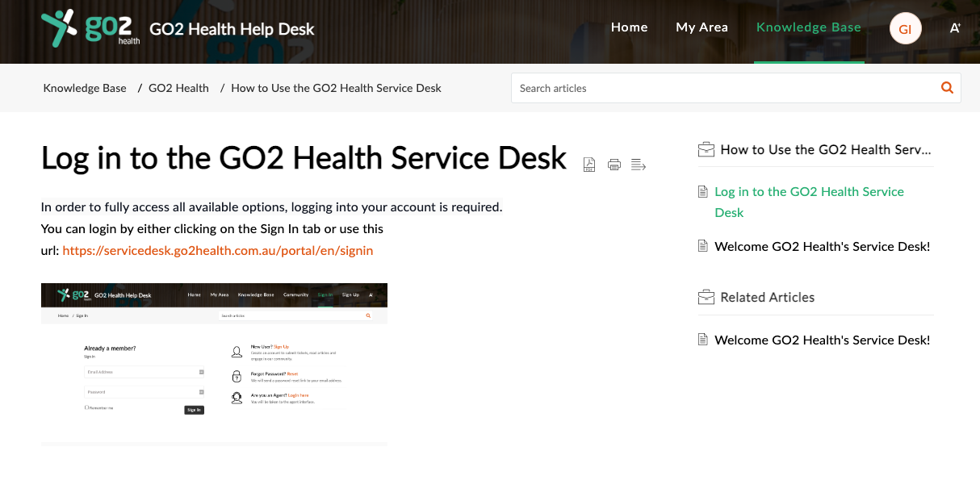Open the GI user avatar menu
This screenshot has width=980, height=480.
pyautogui.click(x=906, y=29)
